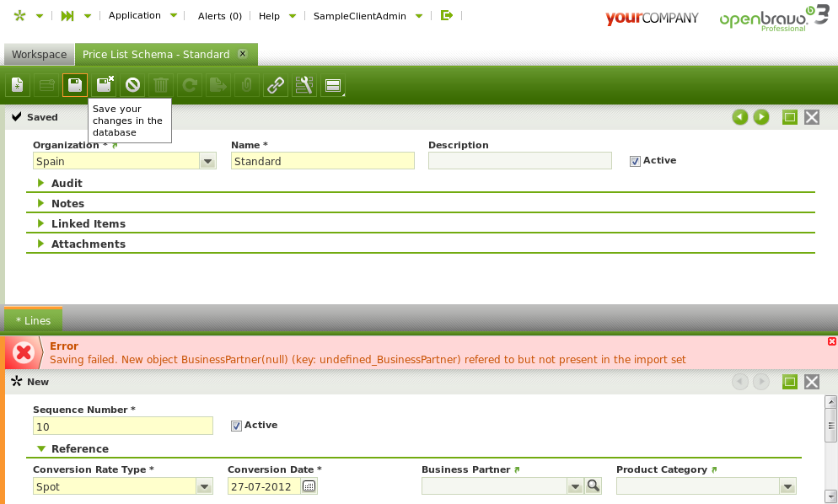Click the New in grid toolbar icon

coord(46,85)
